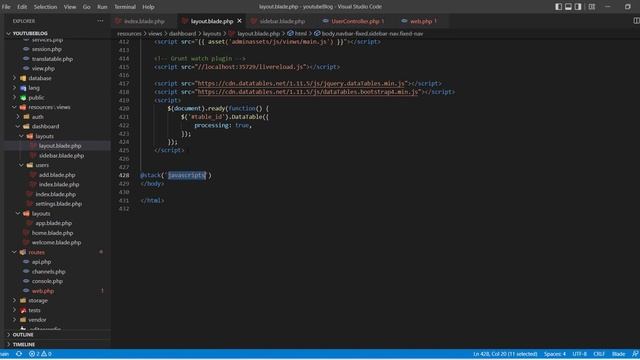Open app.blade.php file

point(53,223)
